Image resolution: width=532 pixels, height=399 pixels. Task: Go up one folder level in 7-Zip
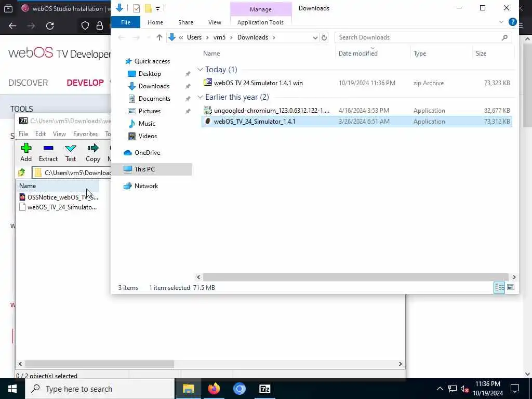point(22,172)
